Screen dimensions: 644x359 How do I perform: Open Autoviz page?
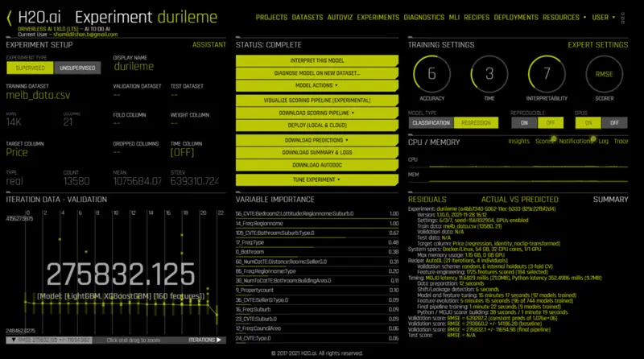pyautogui.click(x=340, y=18)
